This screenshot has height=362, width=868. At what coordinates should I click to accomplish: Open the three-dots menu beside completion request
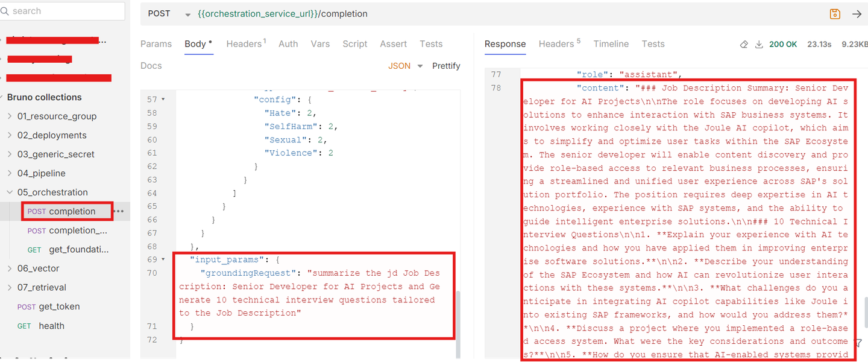119,211
